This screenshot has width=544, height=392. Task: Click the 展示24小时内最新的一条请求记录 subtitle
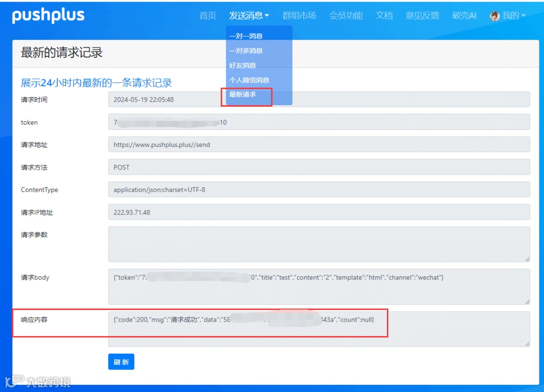(96, 83)
